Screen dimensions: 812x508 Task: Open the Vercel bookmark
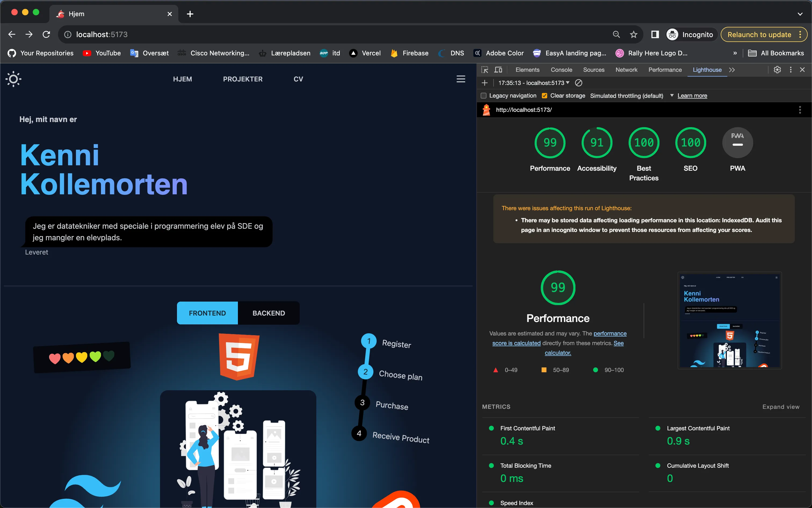coord(365,53)
